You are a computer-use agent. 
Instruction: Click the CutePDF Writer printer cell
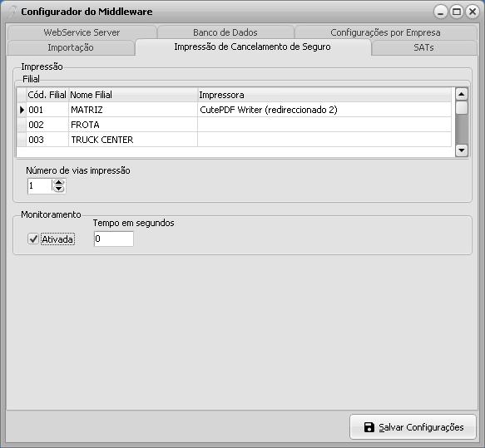click(324, 110)
